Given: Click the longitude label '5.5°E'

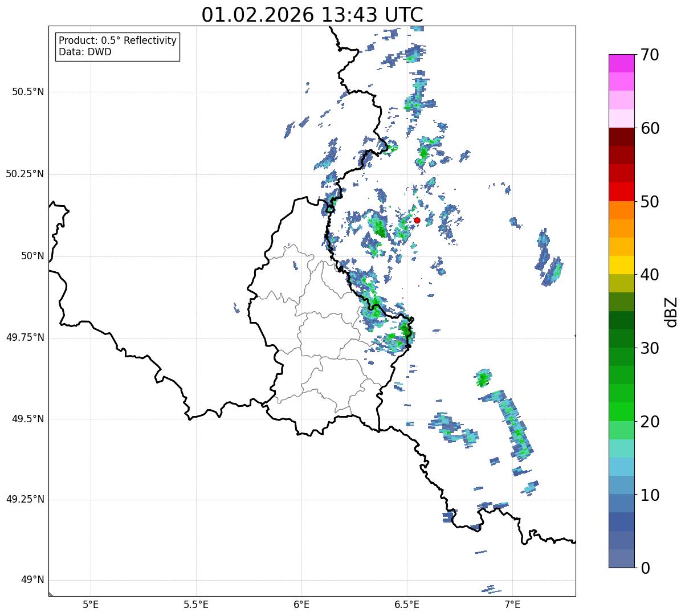Looking at the screenshot, I should [196, 605].
